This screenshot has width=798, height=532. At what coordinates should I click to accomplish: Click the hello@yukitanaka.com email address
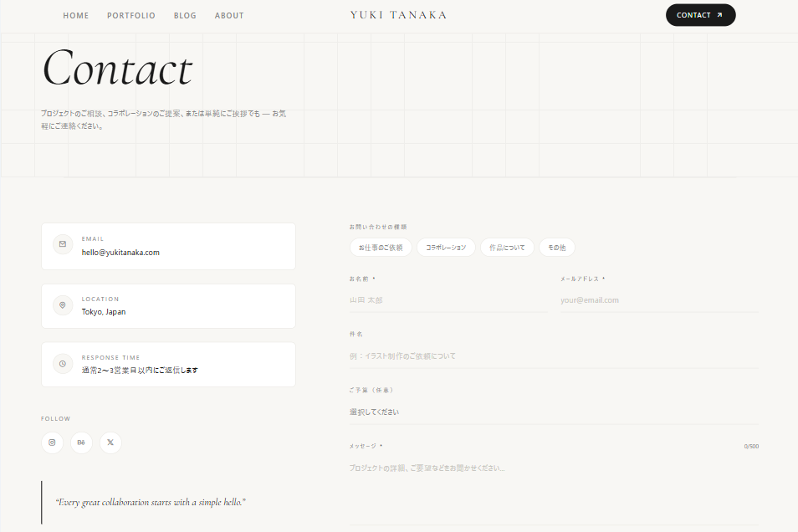(120, 253)
